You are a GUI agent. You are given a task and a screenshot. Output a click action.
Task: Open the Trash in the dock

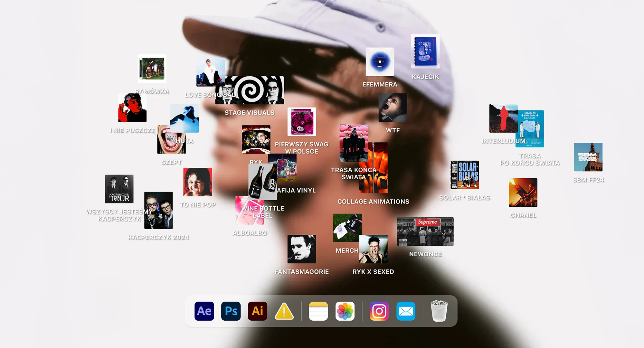click(439, 311)
